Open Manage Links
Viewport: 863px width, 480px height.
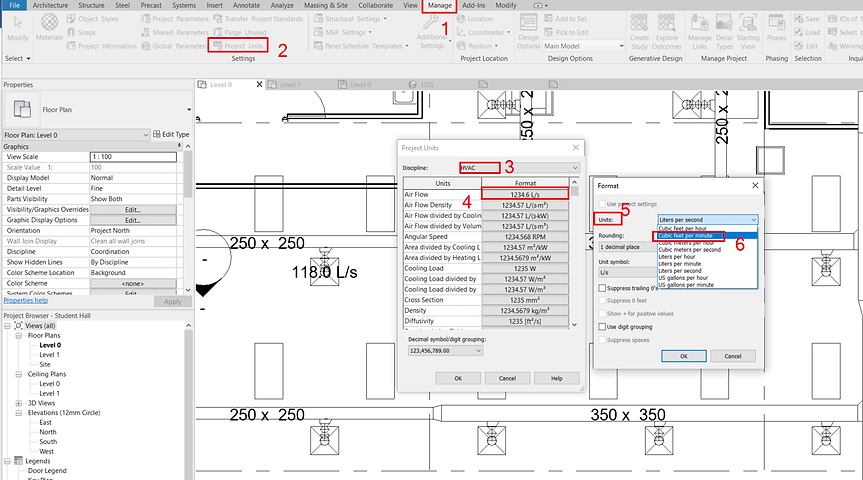click(x=700, y=32)
